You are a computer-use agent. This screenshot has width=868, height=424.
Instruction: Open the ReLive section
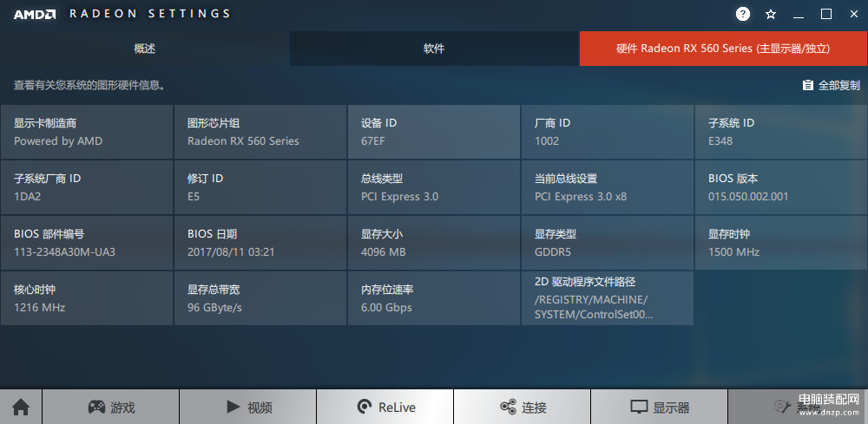(385, 408)
